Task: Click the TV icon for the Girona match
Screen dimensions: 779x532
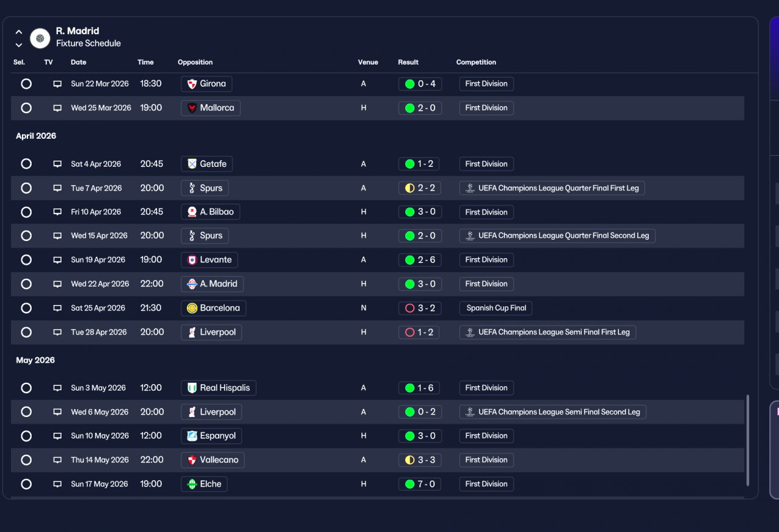Action: click(57, 84)
